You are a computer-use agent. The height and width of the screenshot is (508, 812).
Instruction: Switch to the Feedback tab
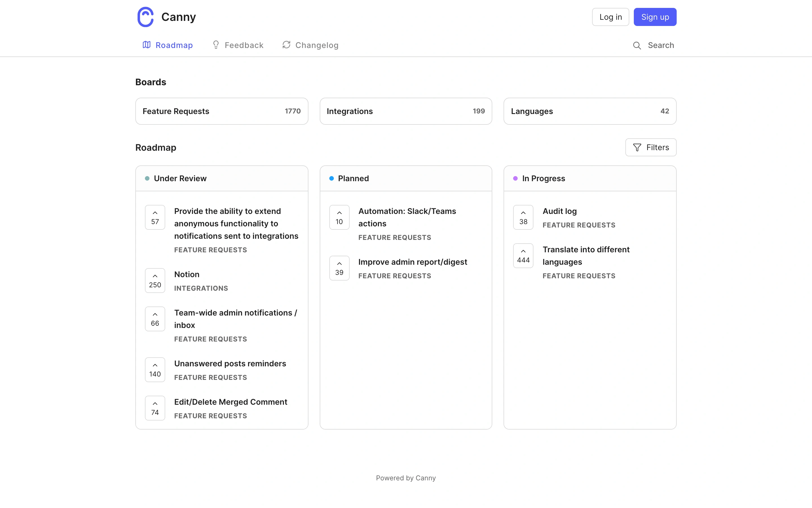[x=238, y=45]
